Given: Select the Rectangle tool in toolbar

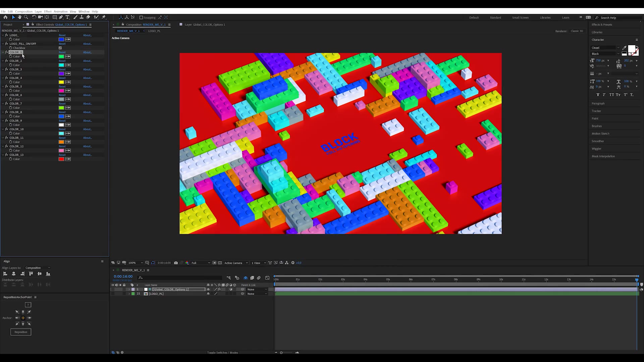Looking at the screenshot, I should 54,17.
